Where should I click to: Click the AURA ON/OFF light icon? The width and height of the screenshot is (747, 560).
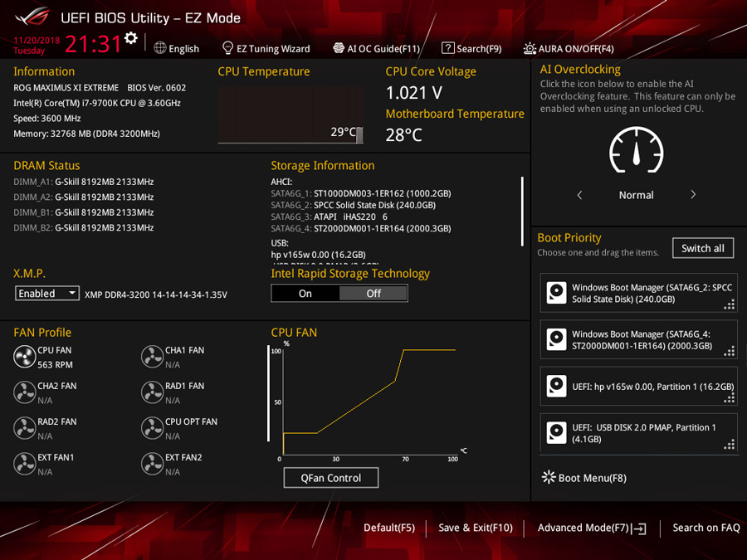[530, 48]
